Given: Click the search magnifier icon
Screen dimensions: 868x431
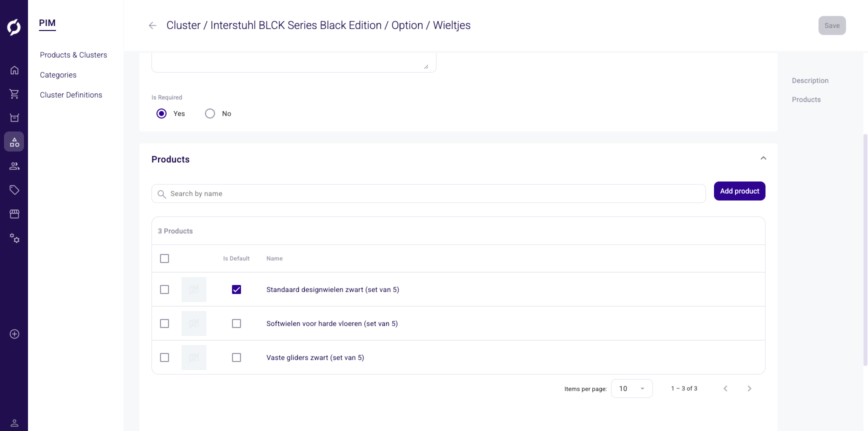Looking at the screenshot, I should pos(161,194).
